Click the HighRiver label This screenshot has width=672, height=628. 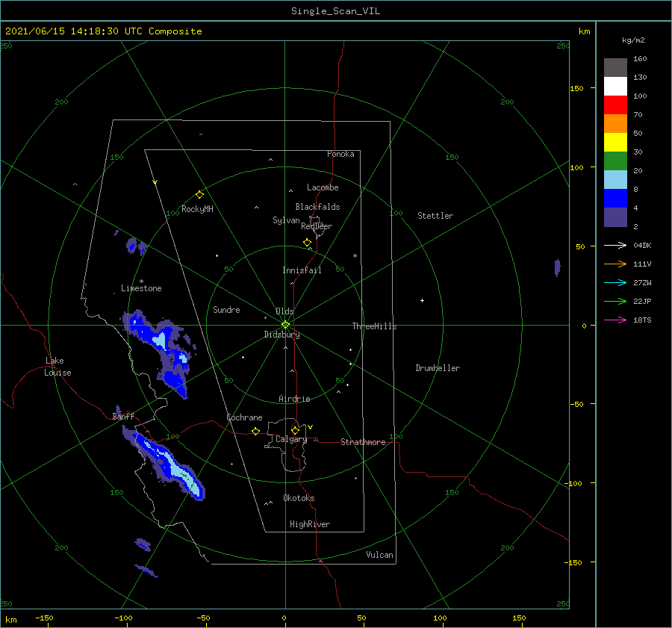pyautogui.click(x=310, y=524)
